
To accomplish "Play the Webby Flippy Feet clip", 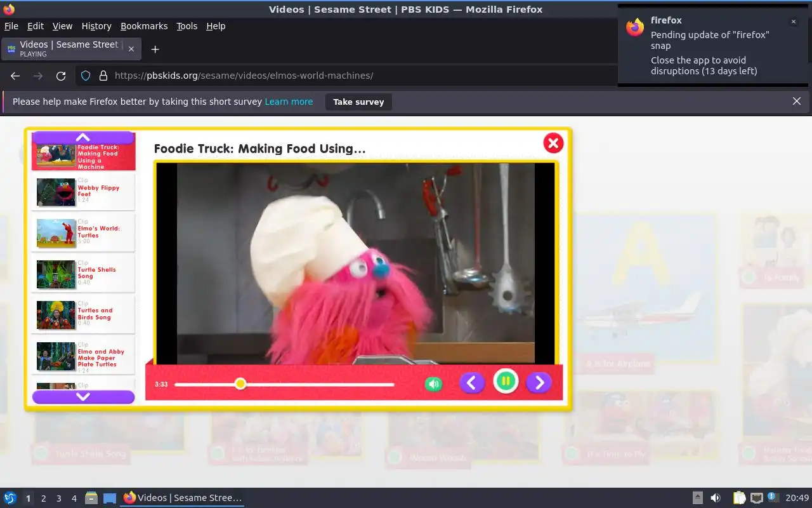I will coord(83,192).
